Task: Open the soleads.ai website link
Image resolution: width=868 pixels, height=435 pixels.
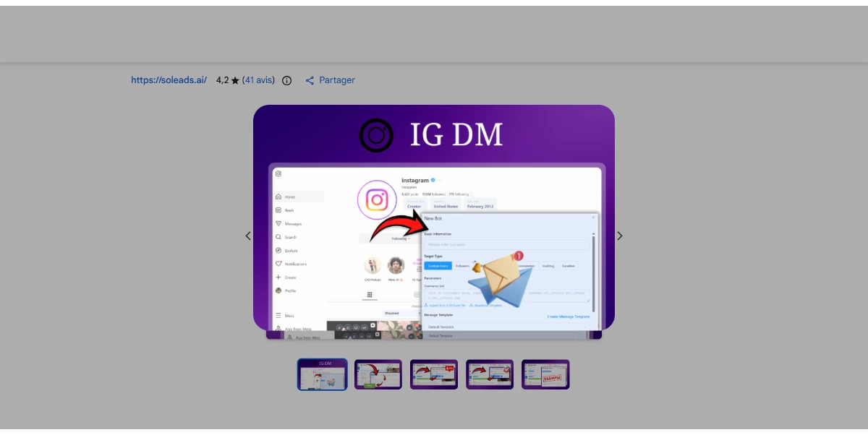Action: (x=169, y=80)
